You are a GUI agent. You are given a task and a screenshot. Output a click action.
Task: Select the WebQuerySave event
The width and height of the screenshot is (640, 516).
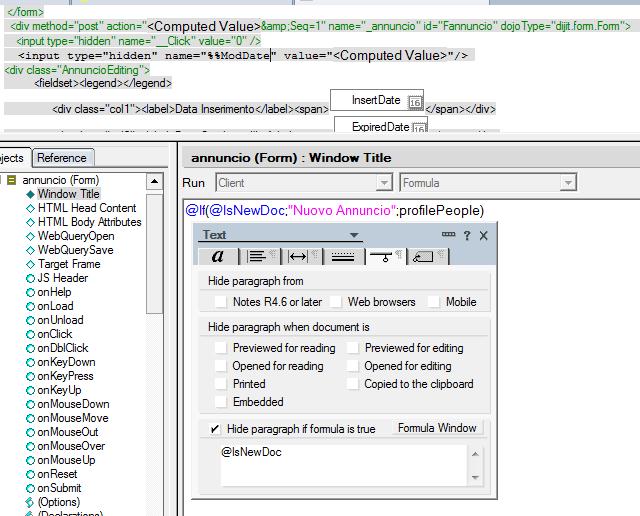[x=76, y=250]
